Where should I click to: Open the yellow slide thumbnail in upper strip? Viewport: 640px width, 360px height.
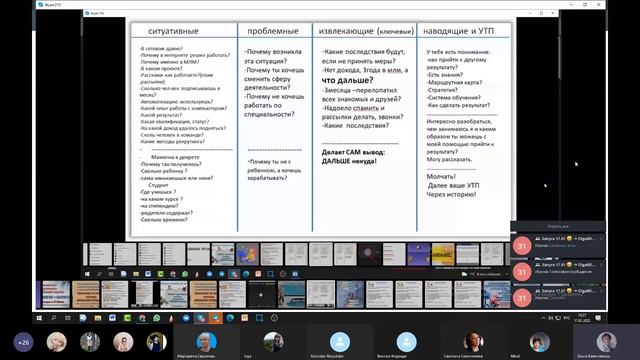point(443,254)
